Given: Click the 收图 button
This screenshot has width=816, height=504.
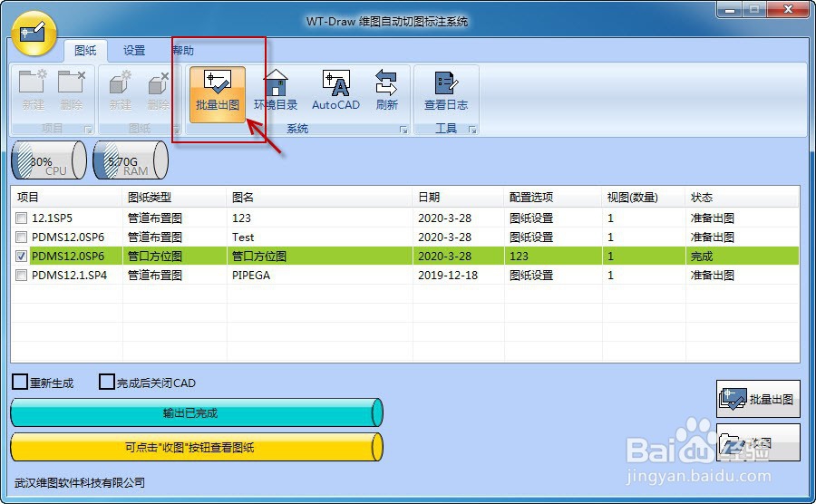Looking at the screenshot, I should [758, 442].
